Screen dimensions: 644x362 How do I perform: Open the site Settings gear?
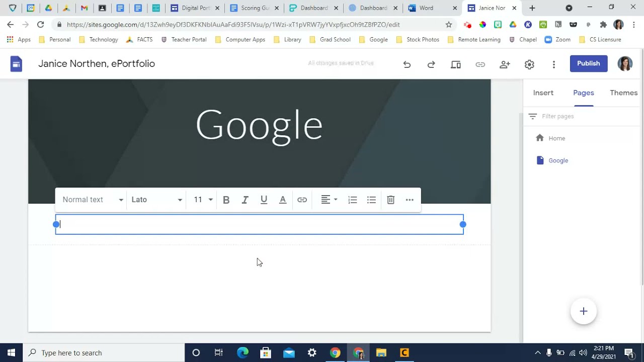529,64
